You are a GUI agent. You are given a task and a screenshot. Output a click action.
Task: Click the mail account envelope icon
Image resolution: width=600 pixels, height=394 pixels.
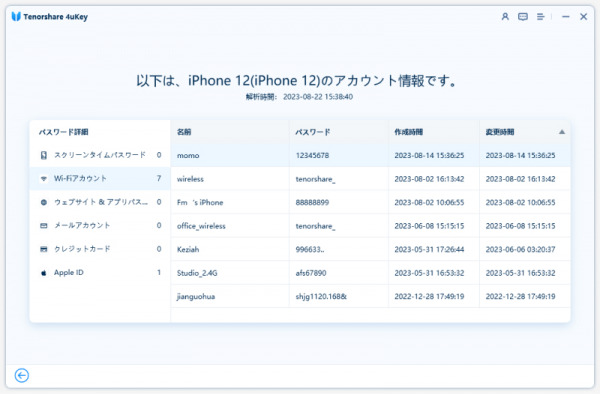[44, 226]
